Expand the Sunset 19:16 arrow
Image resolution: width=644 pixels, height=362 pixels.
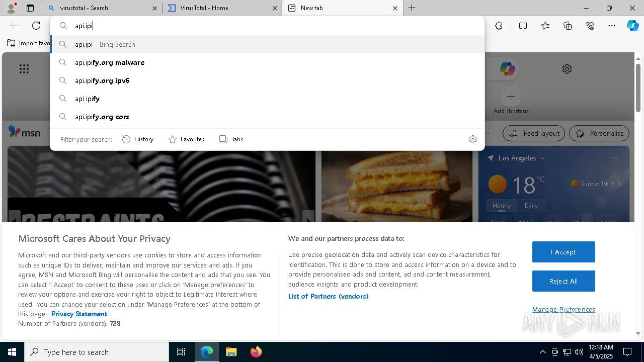[619, 184]
